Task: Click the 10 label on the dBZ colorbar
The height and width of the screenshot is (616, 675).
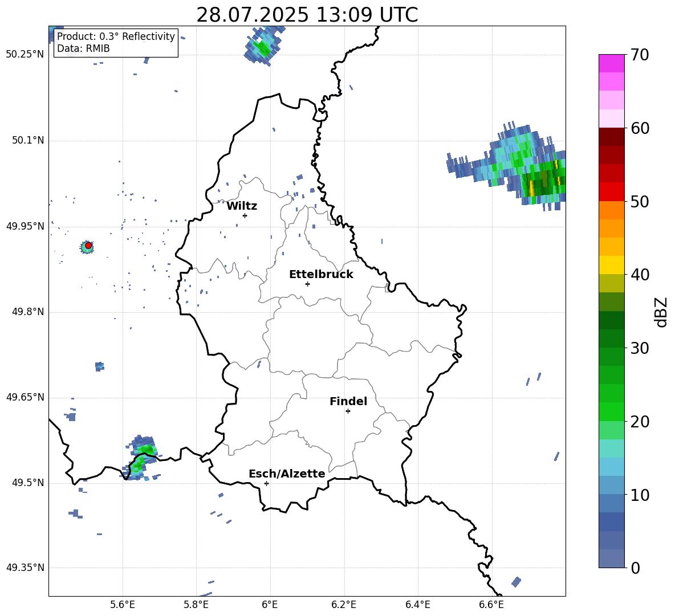Action: point(640,495)
